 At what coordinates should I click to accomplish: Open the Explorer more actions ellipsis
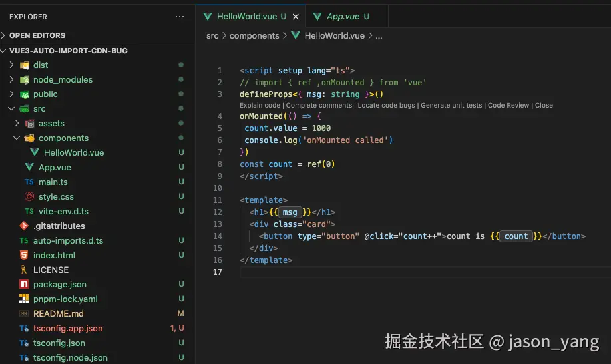click(x=180, y=17)
